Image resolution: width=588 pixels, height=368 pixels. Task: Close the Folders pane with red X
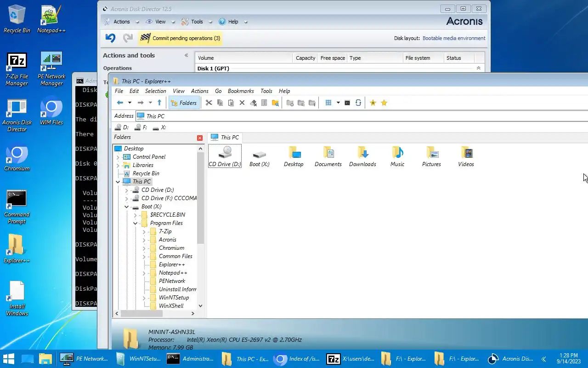pyautogui.click(x=200, y=138)
